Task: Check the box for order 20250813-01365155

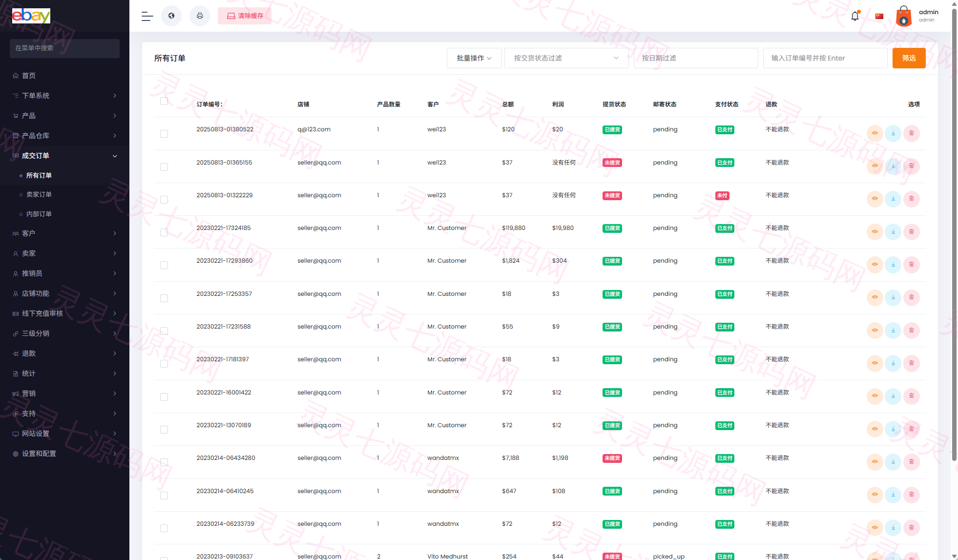Action: [x=164, y=167]
